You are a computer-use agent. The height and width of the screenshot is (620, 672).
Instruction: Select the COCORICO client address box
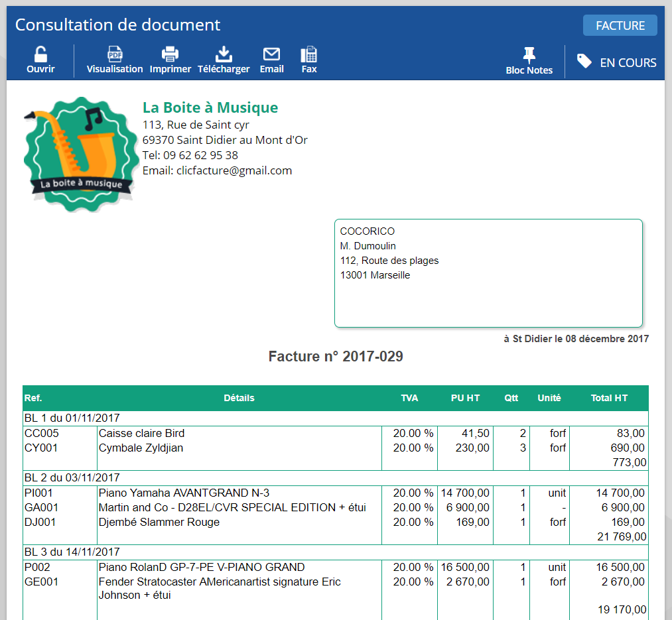(x=488, y=273)
